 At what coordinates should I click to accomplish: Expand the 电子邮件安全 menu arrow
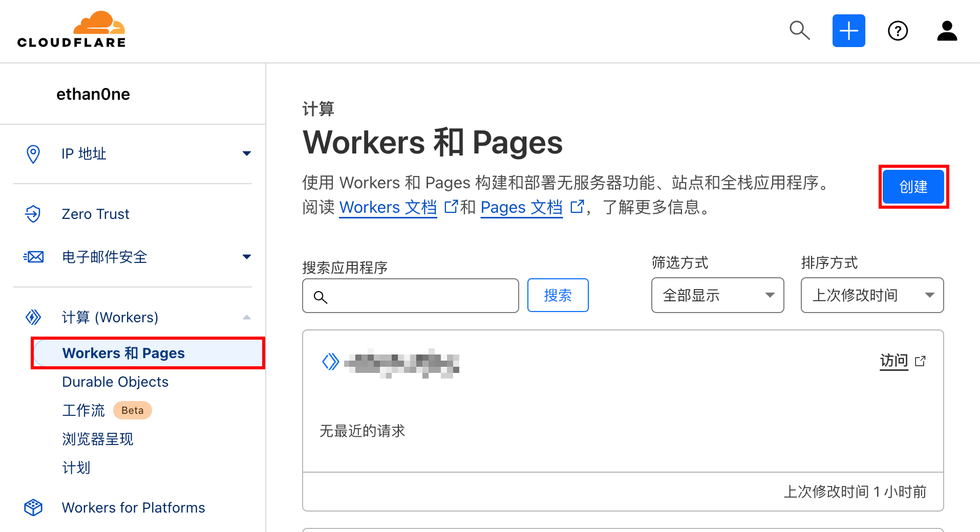pyautogui.click(x=247, y=257)
